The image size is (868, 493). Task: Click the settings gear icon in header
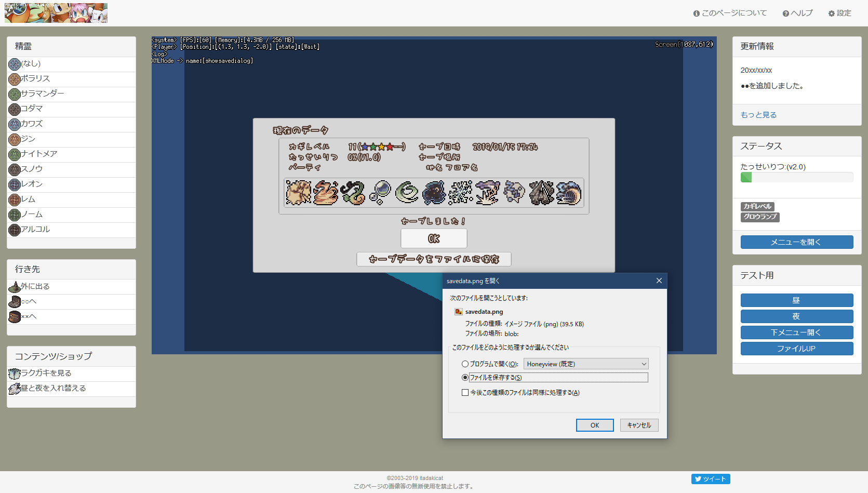click(x=832, y=14)
